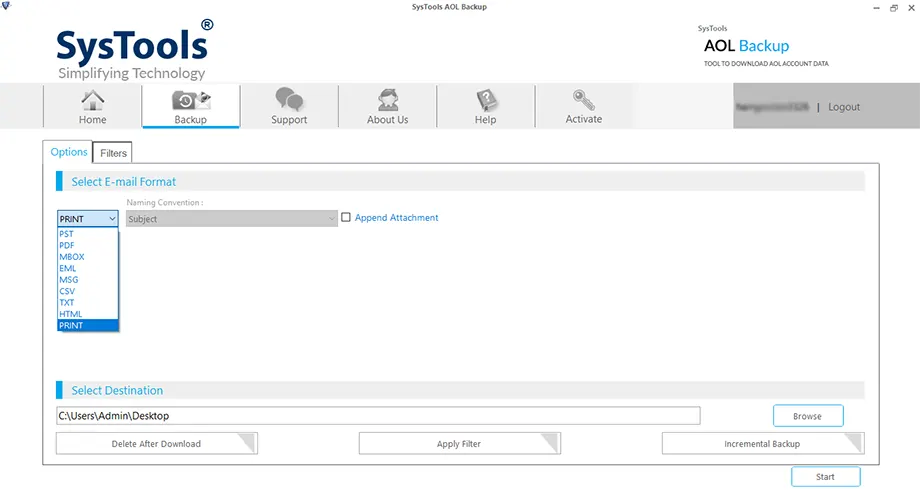Click the Select E-mail Format heading
Viewport: 920px width, 490px height.
124,182
